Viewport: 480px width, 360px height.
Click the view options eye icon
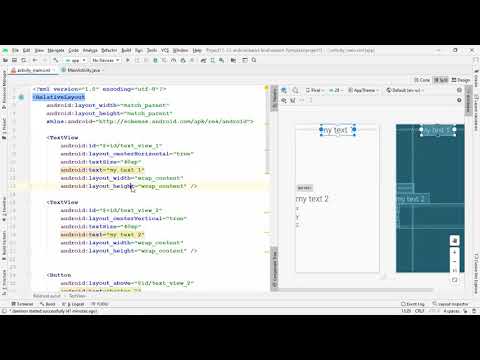(x=284, y=100)
